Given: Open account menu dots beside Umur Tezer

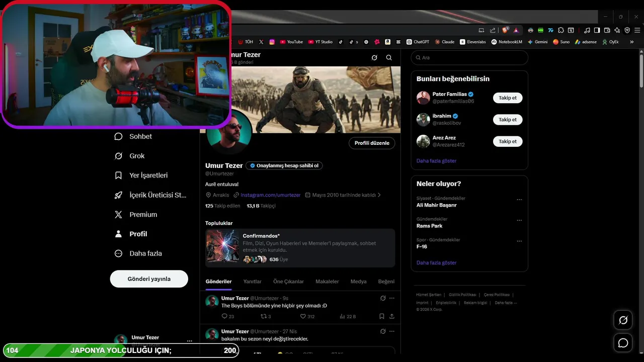Looking at the screenshot, I should (x=190, y=341).
